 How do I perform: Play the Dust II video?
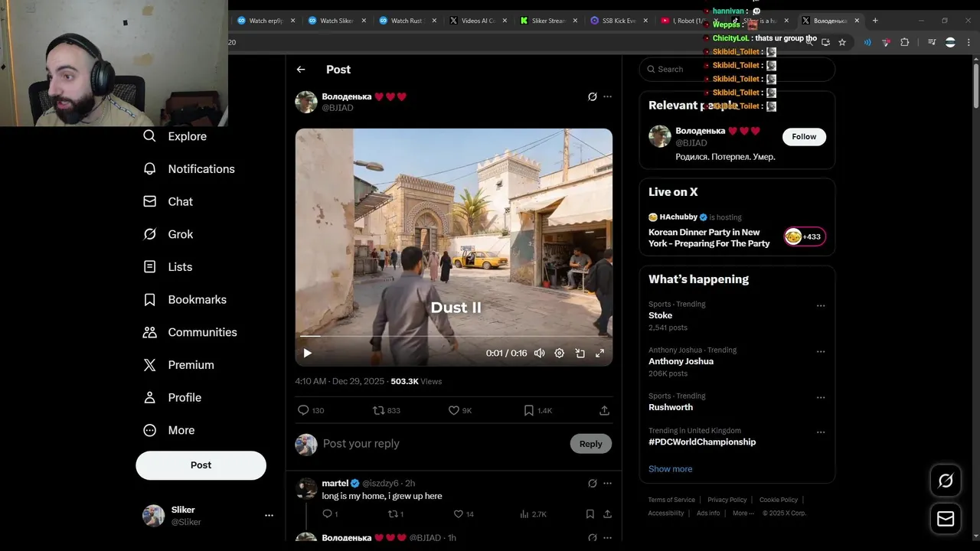[x=307, y=353]
